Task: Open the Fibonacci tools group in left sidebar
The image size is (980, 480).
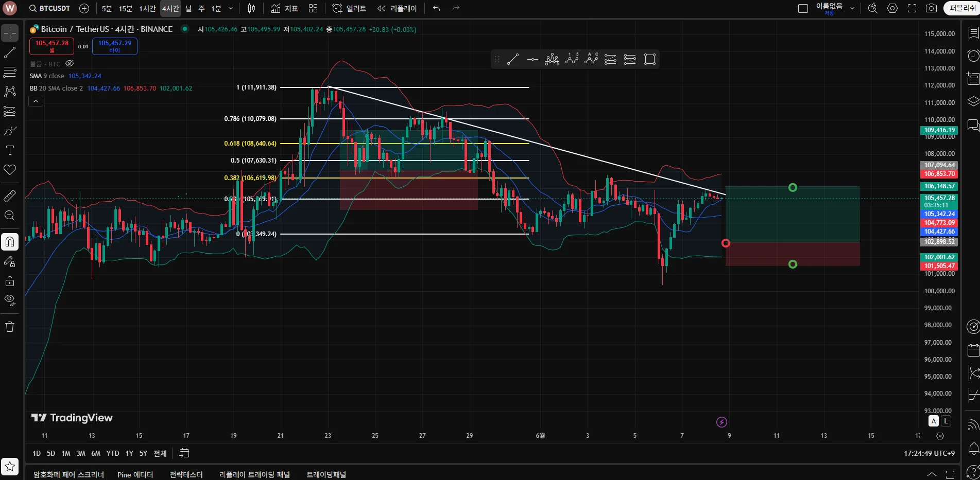Action: tap(10, 72)
